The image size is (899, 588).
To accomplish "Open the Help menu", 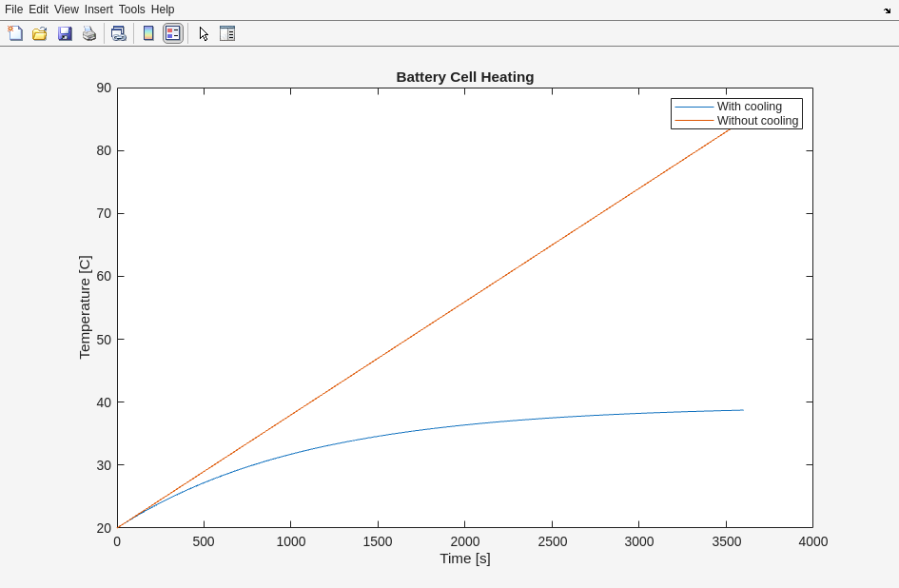I will tap(163, 10).
